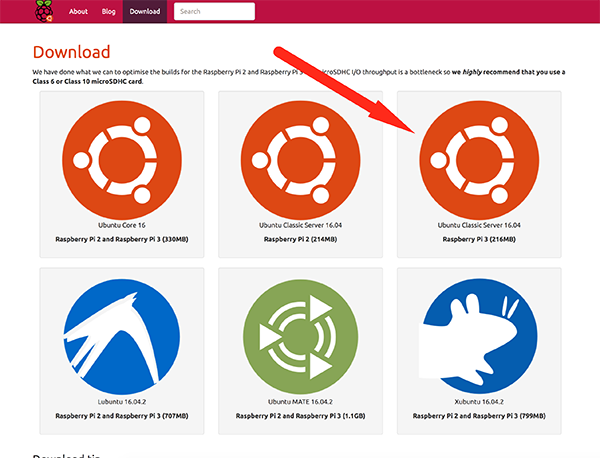This screenshot has width=600, height=458.
Task: Click the Raspberry Pi logo in header
Action: [x=44, y=11]
